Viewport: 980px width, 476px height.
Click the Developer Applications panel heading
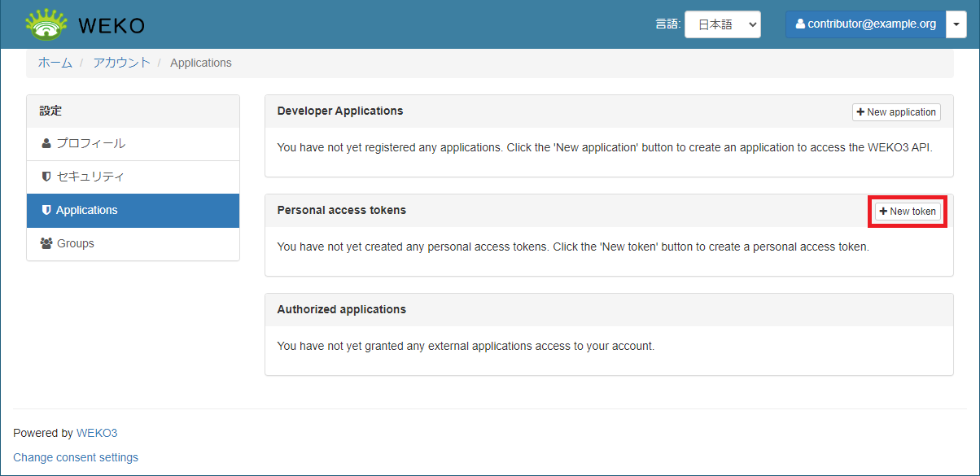click(x=339, y=111)
